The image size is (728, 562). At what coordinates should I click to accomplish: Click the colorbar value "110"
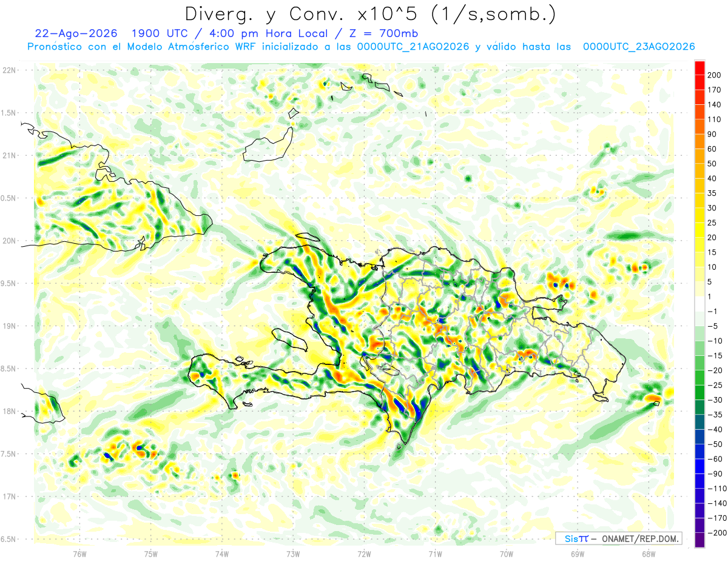click(715, 119)
